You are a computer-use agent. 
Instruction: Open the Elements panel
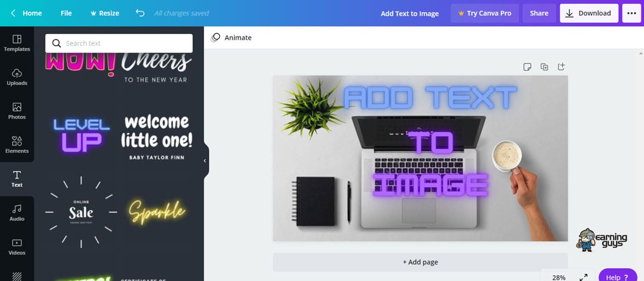point(17,145)
